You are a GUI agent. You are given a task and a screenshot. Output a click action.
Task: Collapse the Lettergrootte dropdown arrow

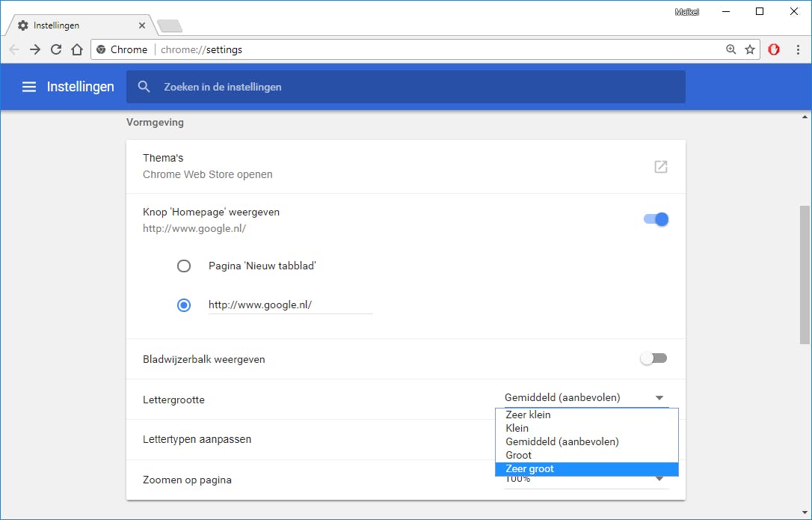point(659,398)
